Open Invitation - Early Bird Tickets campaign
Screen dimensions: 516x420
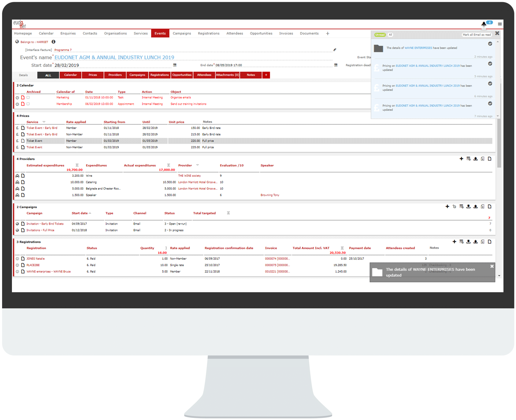click(x=45, y=224)
